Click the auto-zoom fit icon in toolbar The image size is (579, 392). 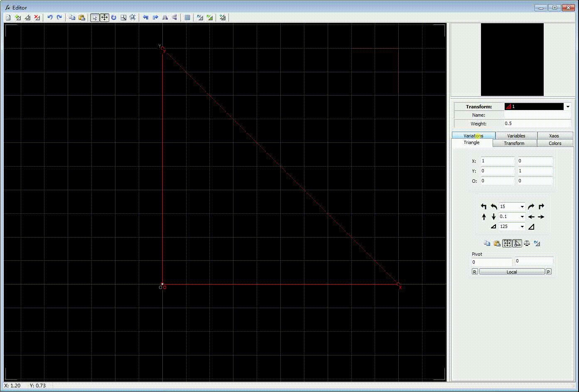(x=132, y=17)
